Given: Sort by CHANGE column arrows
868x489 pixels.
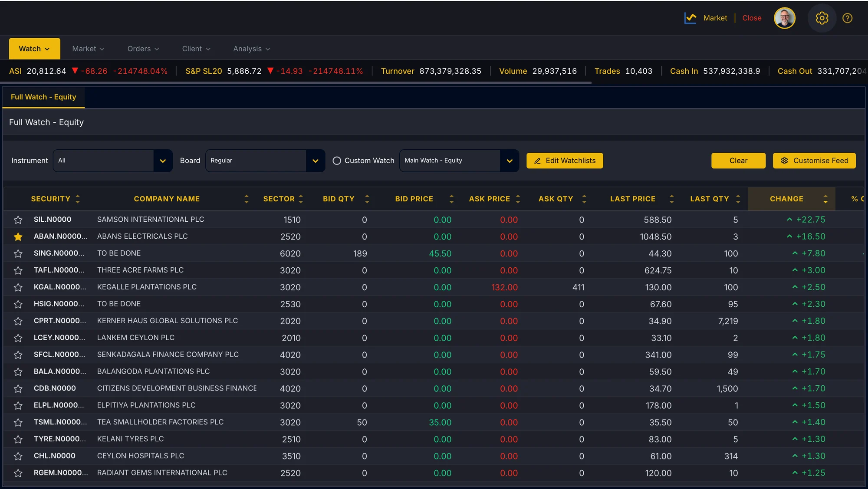Looking at the screenshot, I should pyautogui.click(x=825, y=199).
